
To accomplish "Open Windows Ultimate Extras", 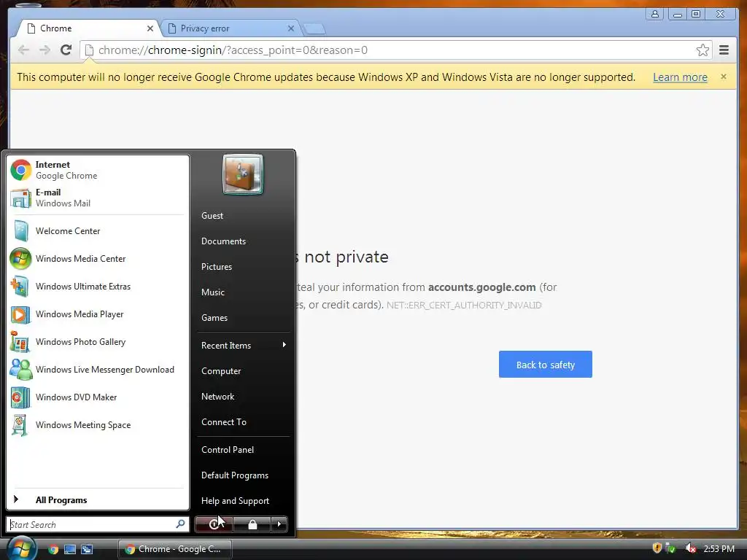I will tap(98, 286).
